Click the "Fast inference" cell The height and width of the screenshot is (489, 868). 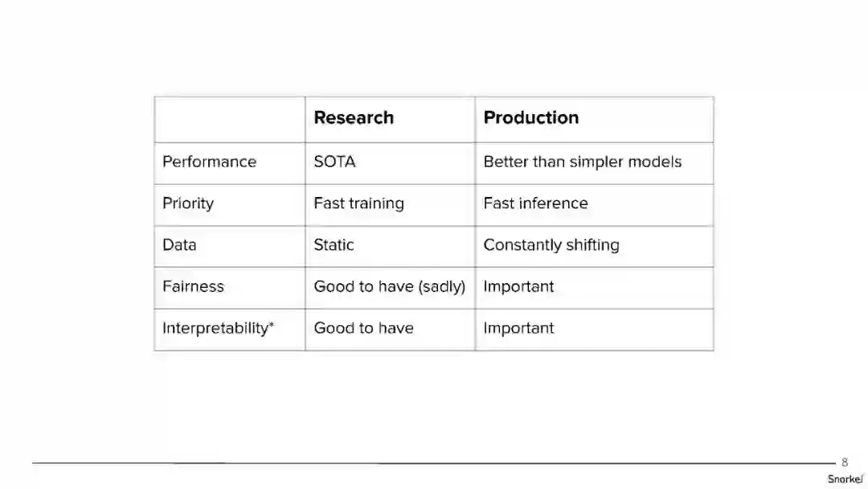[535, 203]
